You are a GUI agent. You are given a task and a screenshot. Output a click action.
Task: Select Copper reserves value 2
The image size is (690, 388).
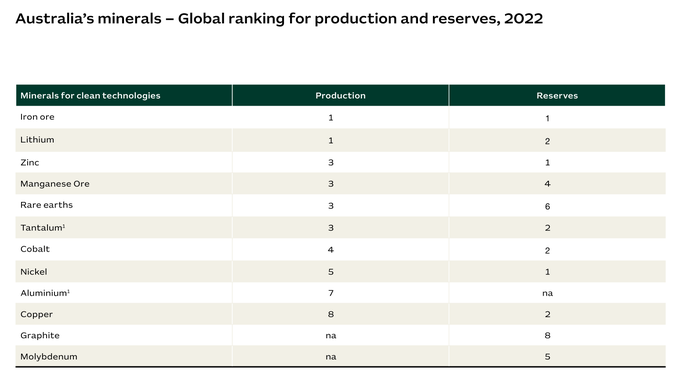[x=547, y=314]
